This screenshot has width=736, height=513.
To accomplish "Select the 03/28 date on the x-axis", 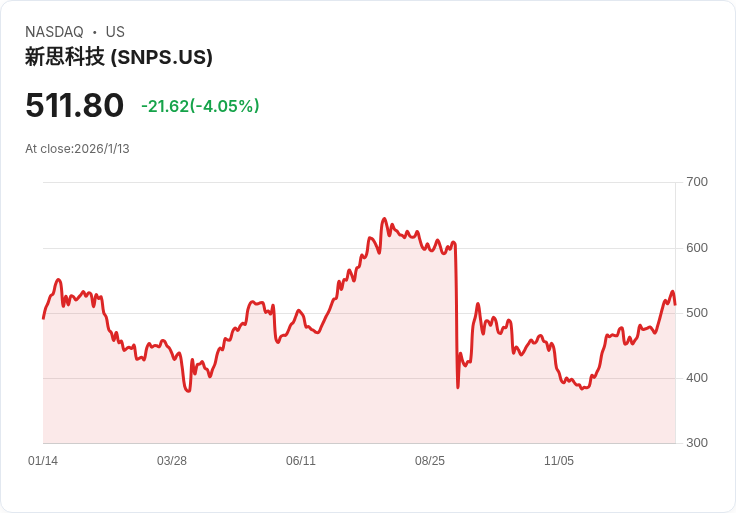I will click(172, 461).
